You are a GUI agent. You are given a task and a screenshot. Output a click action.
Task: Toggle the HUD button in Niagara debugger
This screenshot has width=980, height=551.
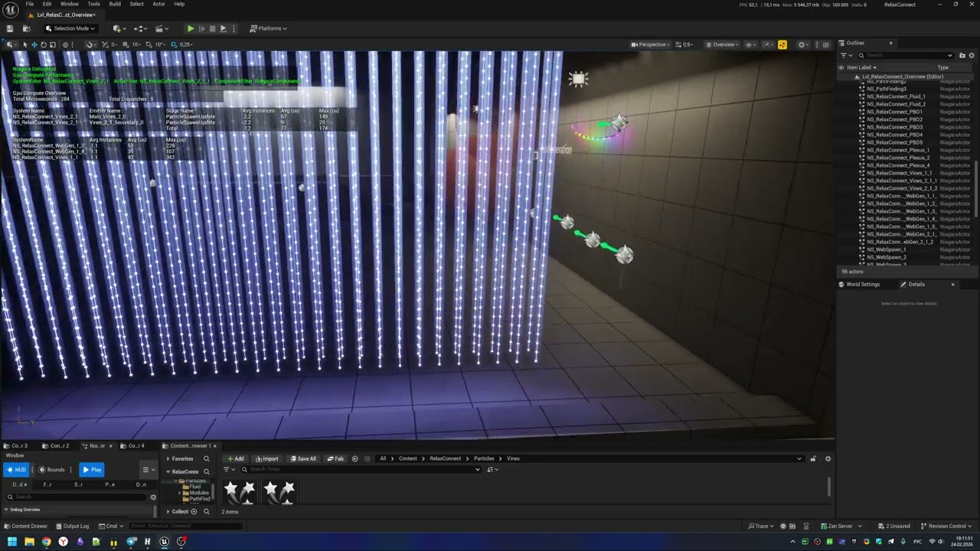16,470
